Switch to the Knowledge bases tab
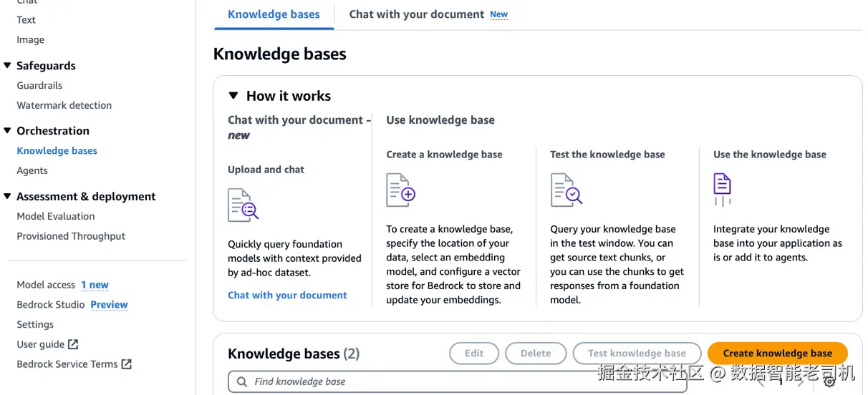 coord(274,14)
